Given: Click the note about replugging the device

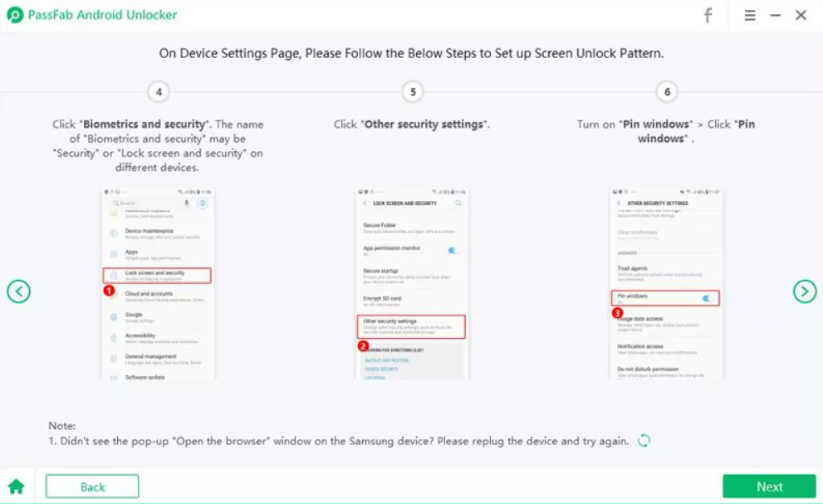Looking at the screenshot, I should (339, 441).
